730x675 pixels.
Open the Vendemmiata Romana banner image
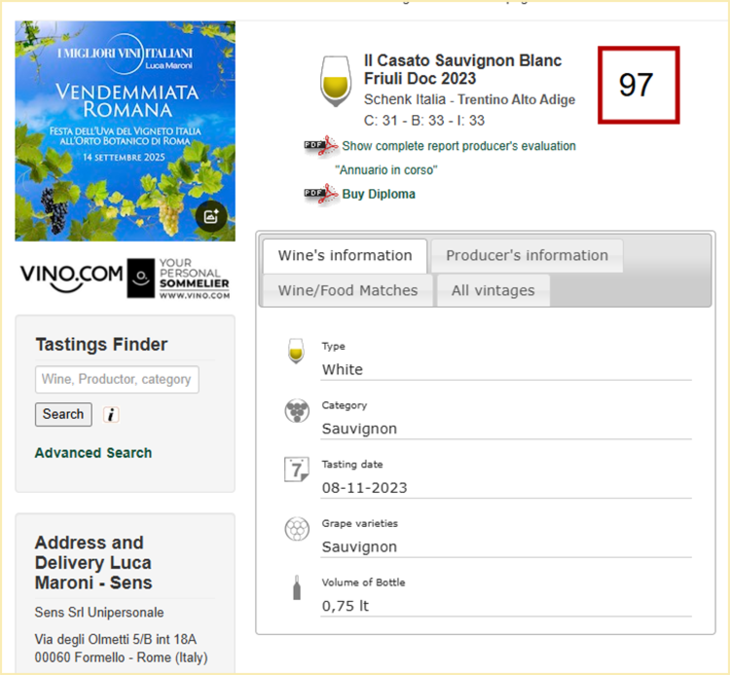125,131
